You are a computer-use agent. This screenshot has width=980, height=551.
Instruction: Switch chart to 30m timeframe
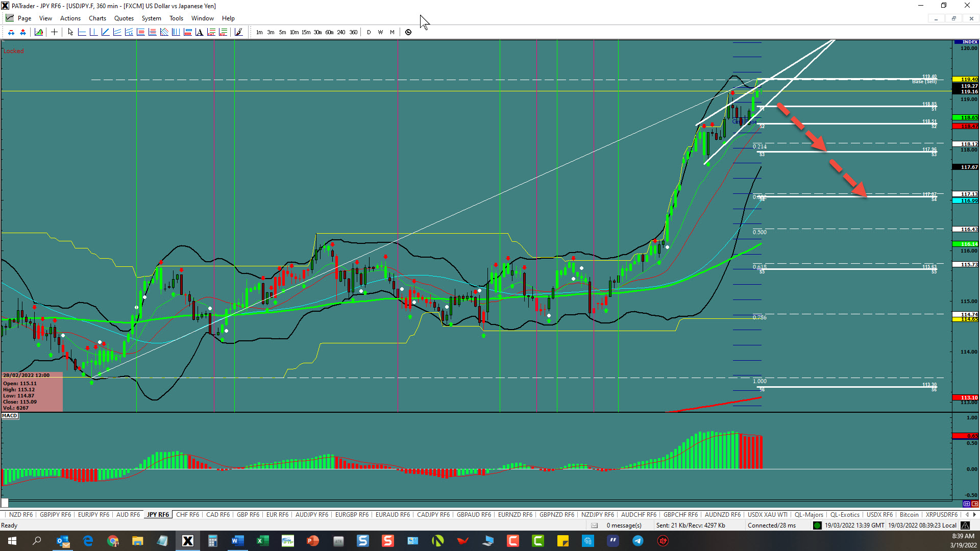(317, 32)
